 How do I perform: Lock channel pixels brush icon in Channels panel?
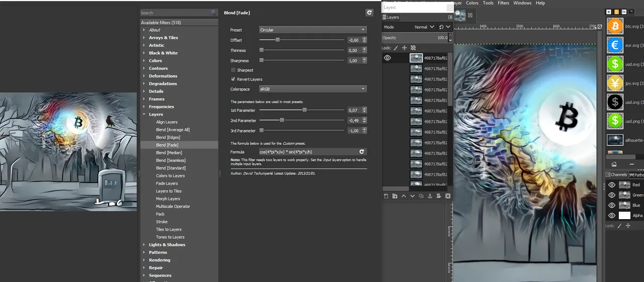point(619,226)
